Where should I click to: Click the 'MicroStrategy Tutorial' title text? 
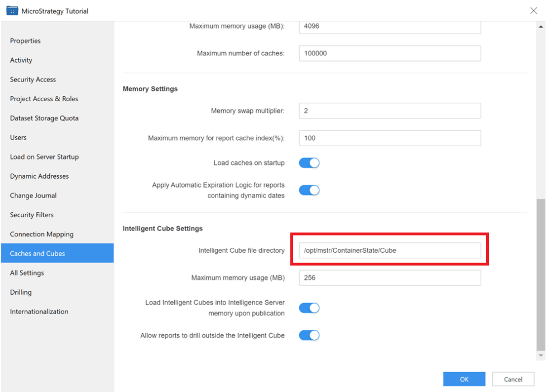tap(55, 11)
